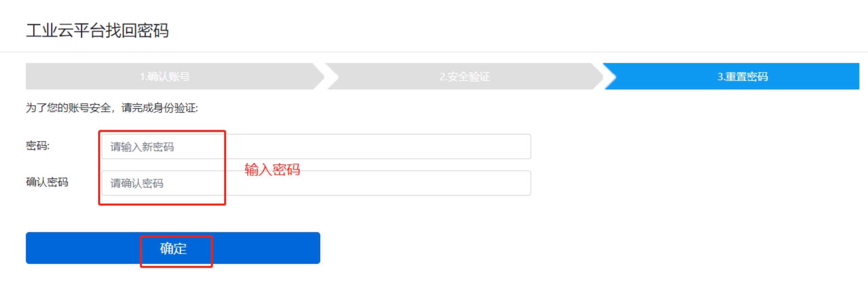The height and width of the screenshot is (305, 868).
Task: Click the 工业云平台找回密码 page title
Action: pyautogui.click(x=97, y=31)
